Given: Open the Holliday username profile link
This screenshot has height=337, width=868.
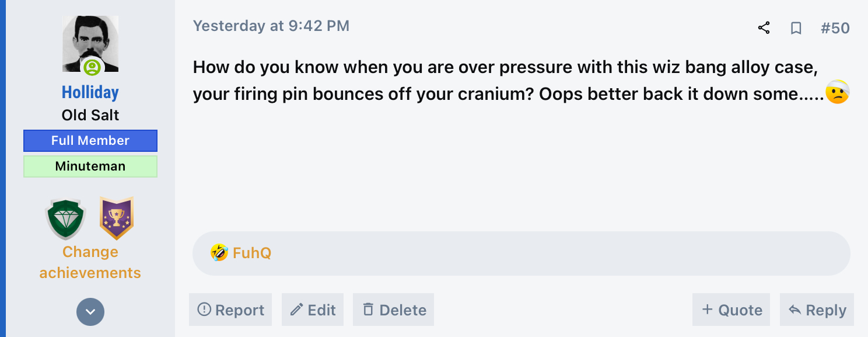Looking at the screenshot, I should 90,92.
